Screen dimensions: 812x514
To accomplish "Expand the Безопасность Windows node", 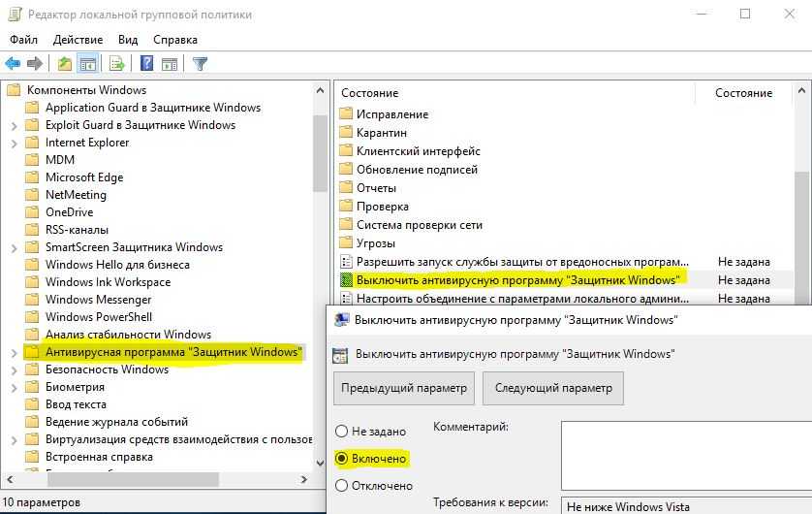I will [14, 370].
